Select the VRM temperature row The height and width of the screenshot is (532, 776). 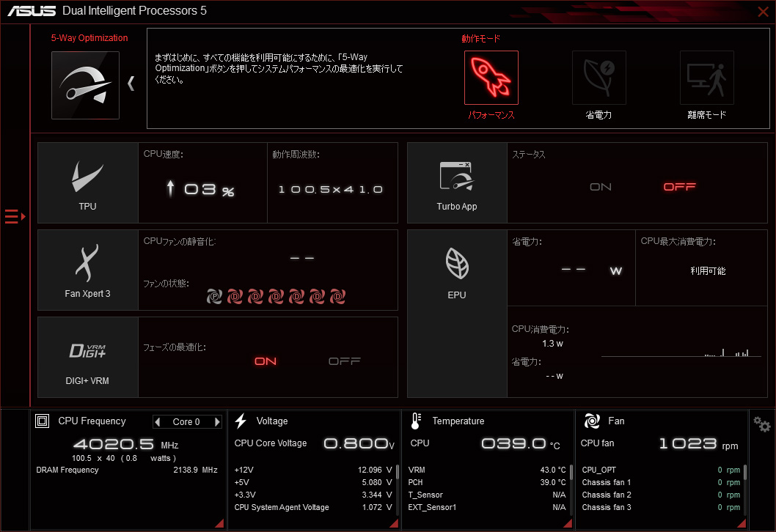coord(487,470)
